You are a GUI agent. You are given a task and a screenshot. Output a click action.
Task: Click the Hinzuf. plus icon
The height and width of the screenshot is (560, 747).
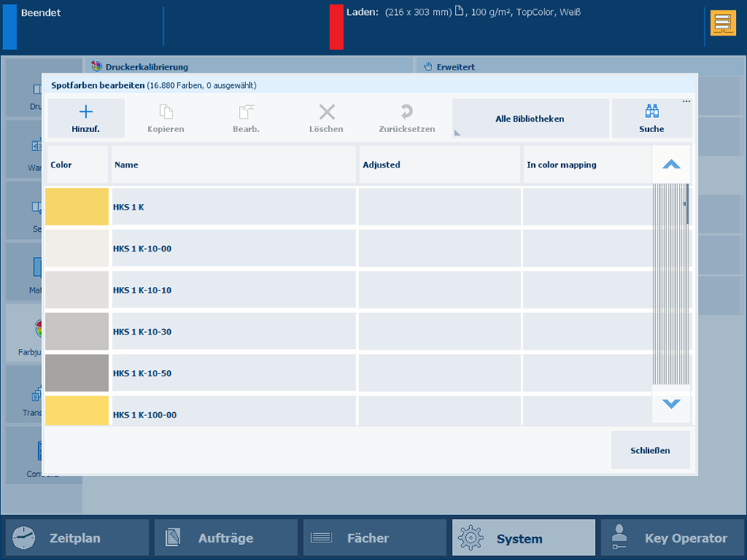click(x=86, y=112)
